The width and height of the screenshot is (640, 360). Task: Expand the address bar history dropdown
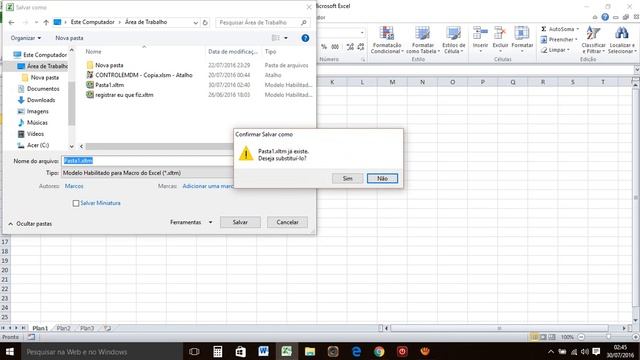[x=196, y=22]
